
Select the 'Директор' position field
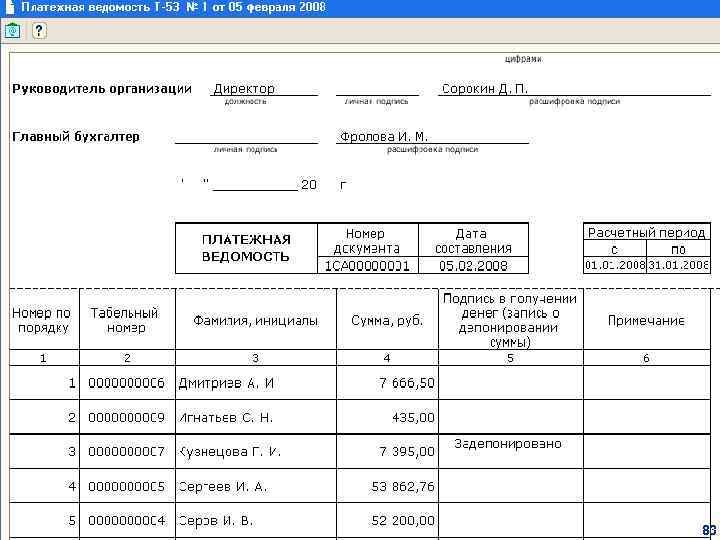click(264, 89)
